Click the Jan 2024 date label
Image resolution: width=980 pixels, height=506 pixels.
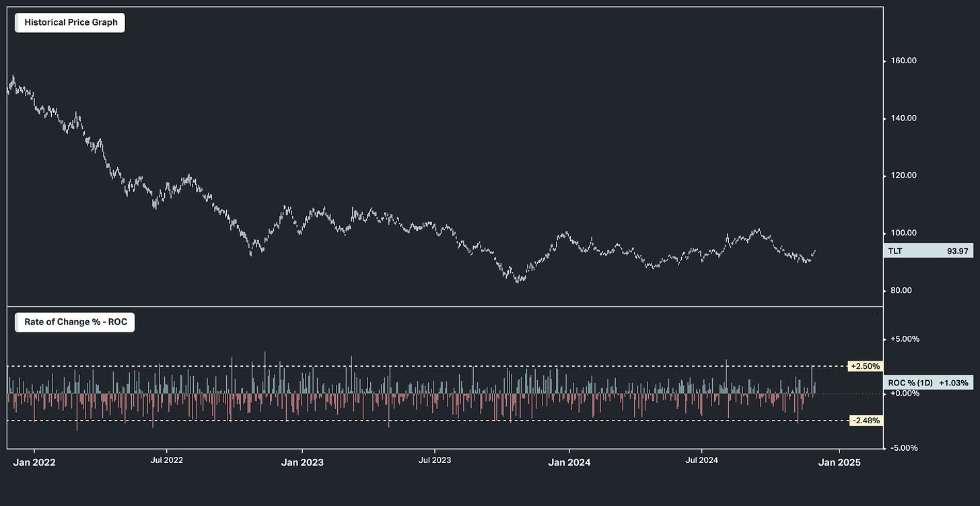pyautogui.click(x=569, y=462)
